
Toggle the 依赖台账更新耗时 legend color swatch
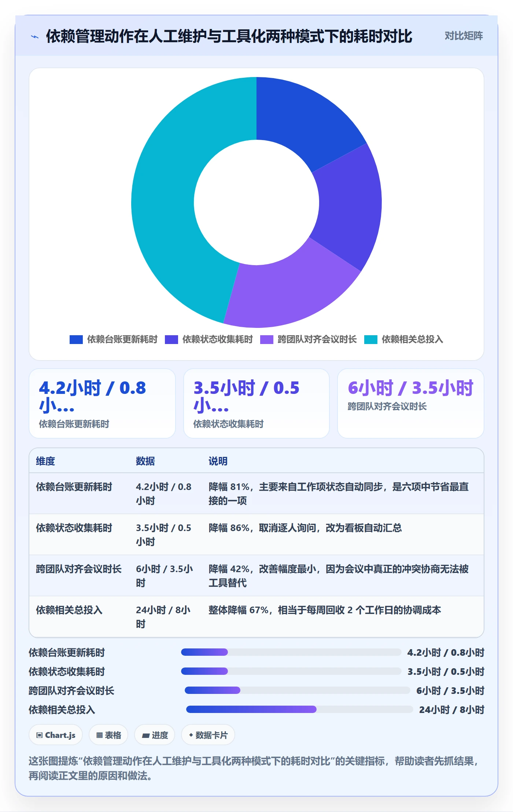tap(76, 340)
